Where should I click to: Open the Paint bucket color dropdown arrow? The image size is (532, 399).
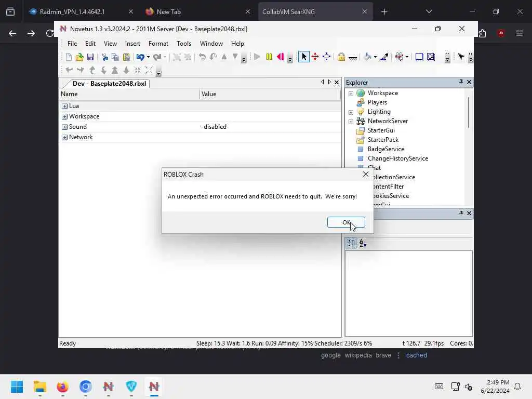375,57
